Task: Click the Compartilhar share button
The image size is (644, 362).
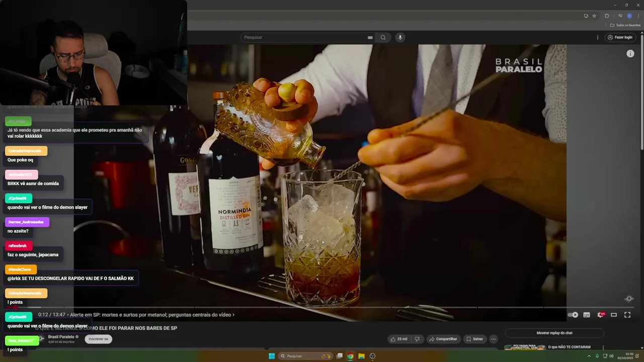Action: [x=443, y=339]
